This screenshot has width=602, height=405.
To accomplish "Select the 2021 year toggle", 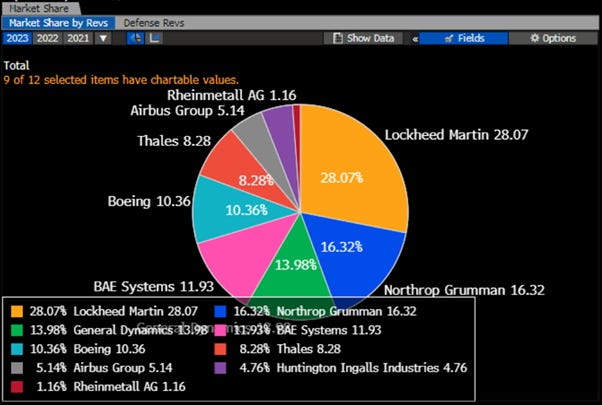I will tap(78, 38).
